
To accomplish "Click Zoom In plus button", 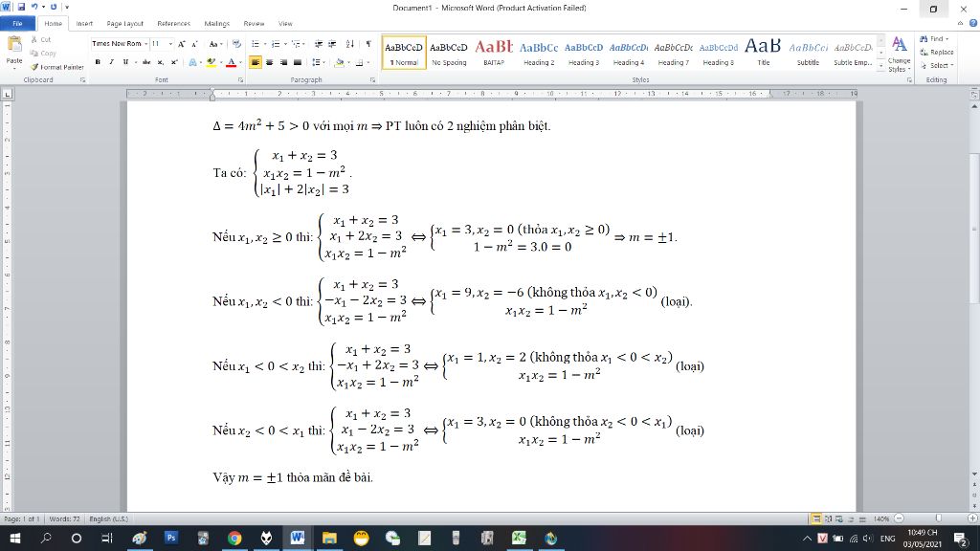I will click(972, 518).
